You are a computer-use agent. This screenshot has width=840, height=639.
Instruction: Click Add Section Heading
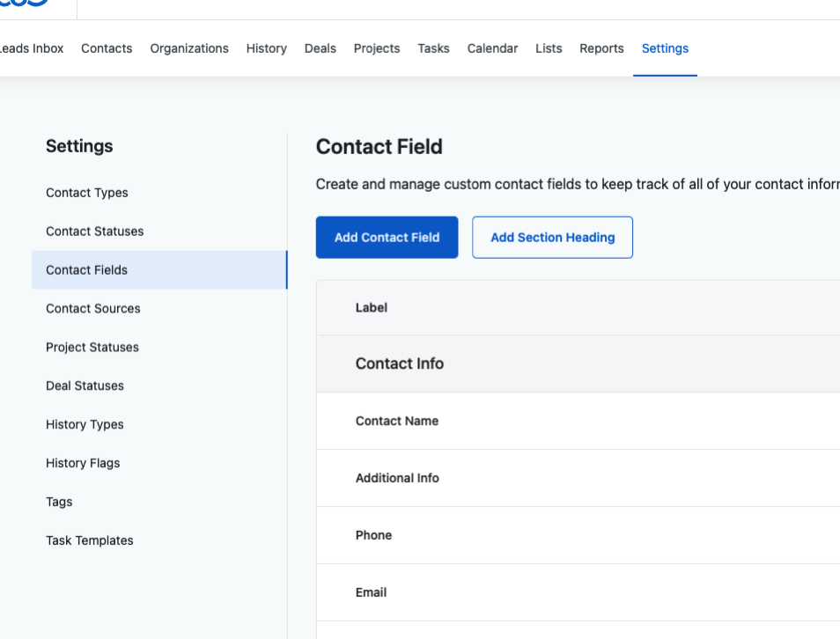point(552,237)
